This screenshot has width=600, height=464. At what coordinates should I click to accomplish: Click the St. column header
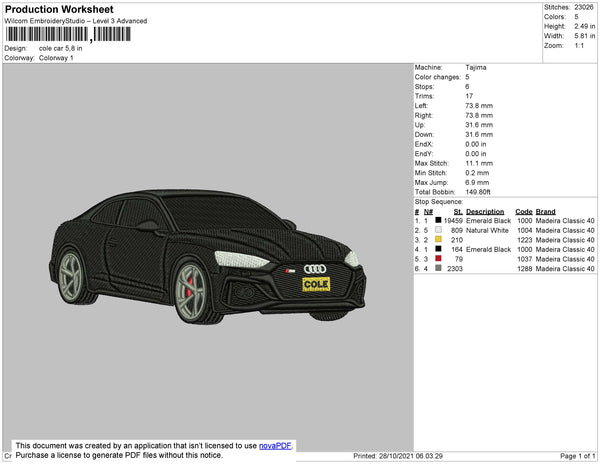457,212
